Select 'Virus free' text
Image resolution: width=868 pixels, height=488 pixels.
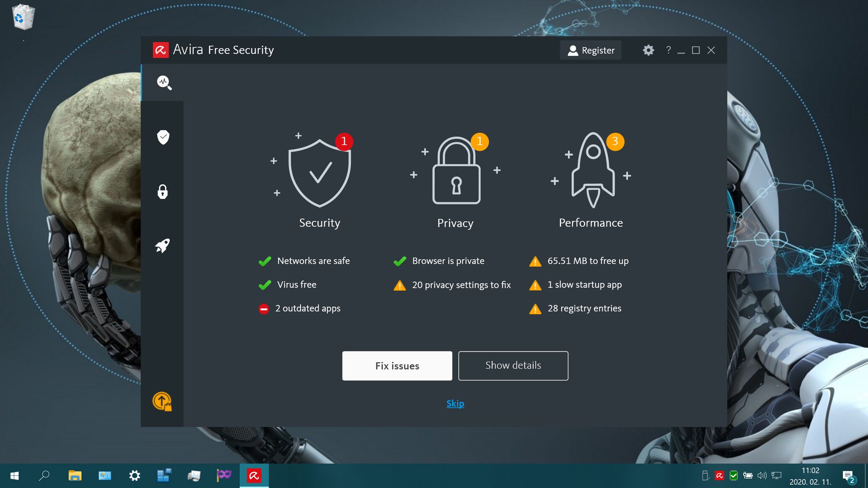click(297, 285)
